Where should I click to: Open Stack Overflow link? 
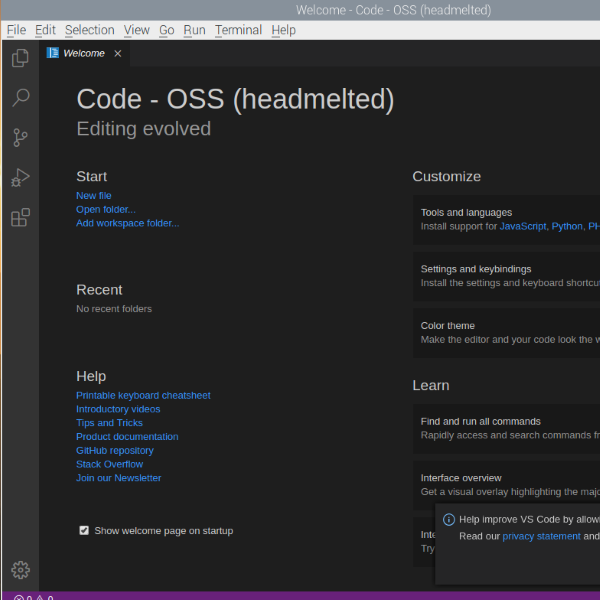[109, 464]
